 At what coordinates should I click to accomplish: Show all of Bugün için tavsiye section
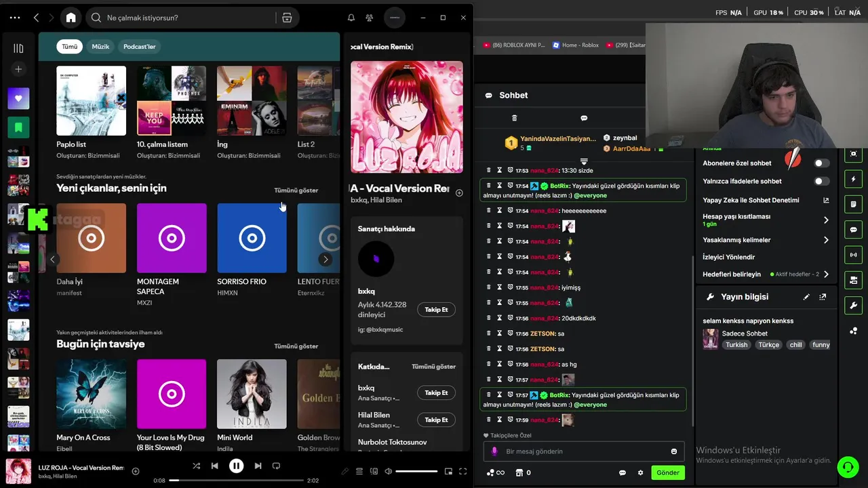click(296, 346)
